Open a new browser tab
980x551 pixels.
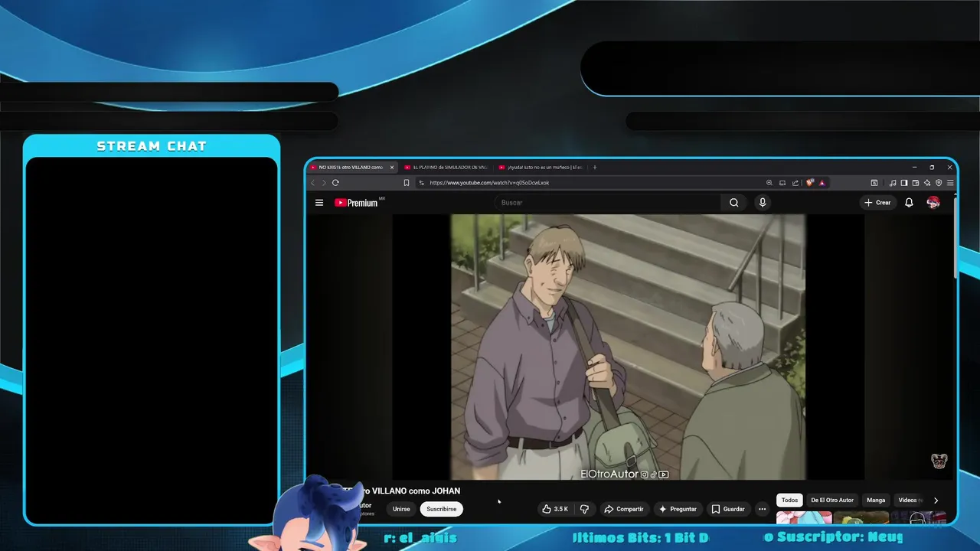click(x=595, y=167)
